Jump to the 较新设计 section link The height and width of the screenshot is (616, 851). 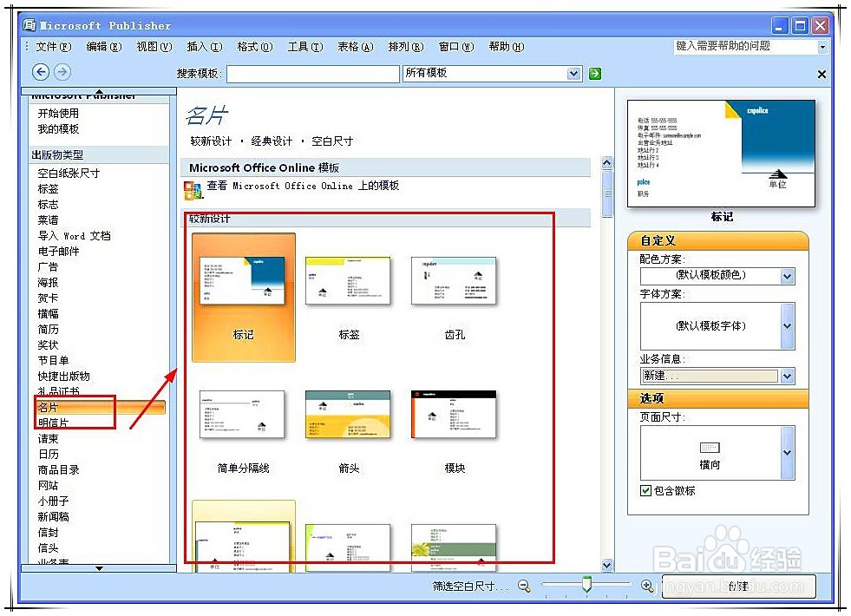click(211, 141)
